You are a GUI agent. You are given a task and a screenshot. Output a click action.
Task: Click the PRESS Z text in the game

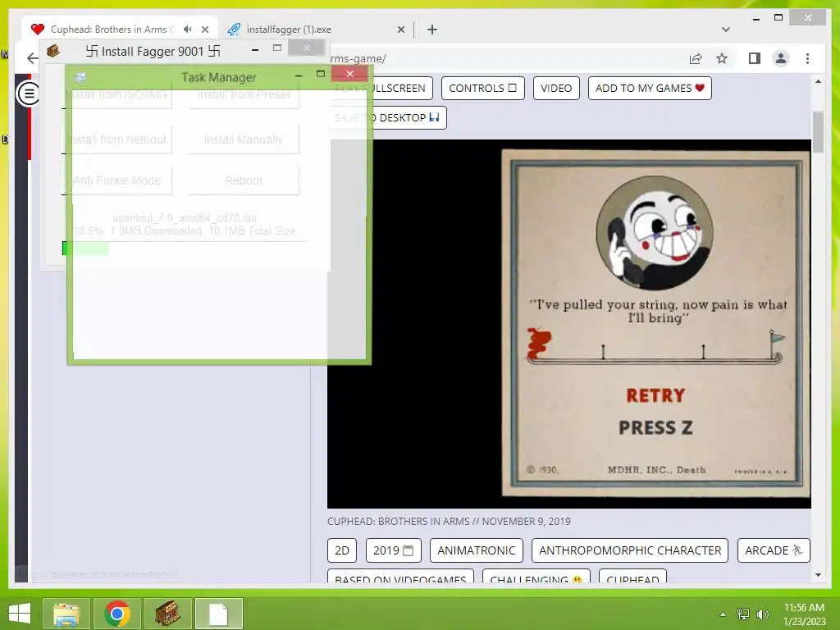click(x=655, y=427)
